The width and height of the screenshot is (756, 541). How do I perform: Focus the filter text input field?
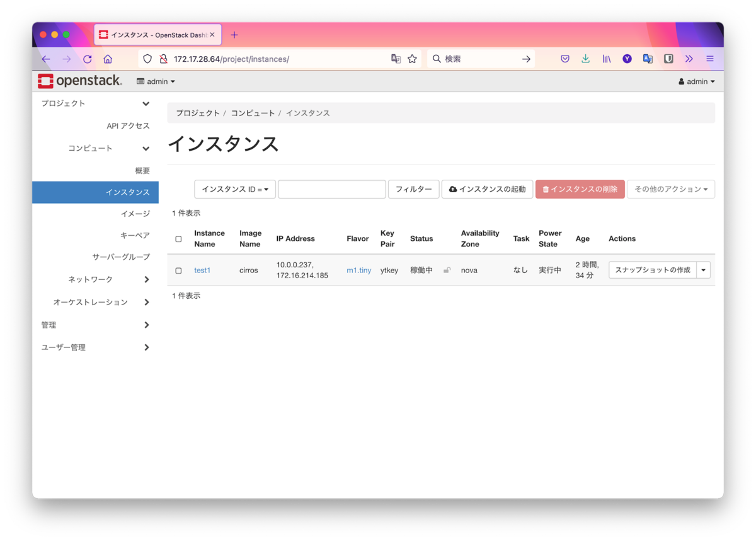click(x=332, y=189)
